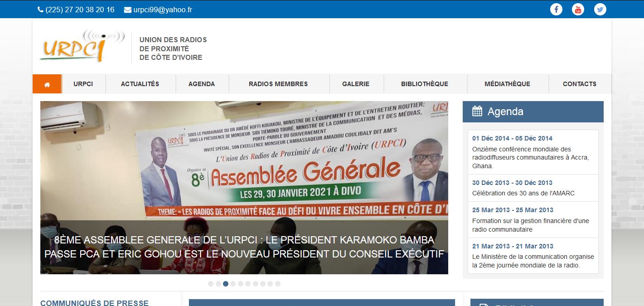Click the envelope email icon

(x=127, y=10)
